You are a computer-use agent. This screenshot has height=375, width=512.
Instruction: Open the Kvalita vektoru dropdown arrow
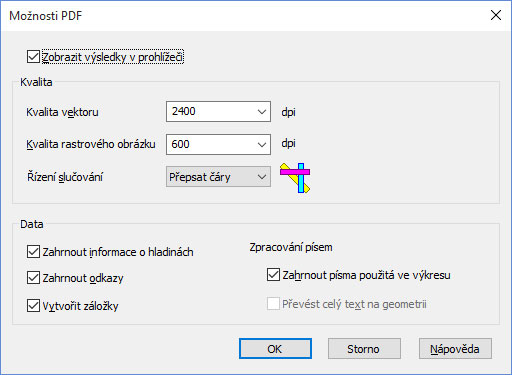click(262, 112)
